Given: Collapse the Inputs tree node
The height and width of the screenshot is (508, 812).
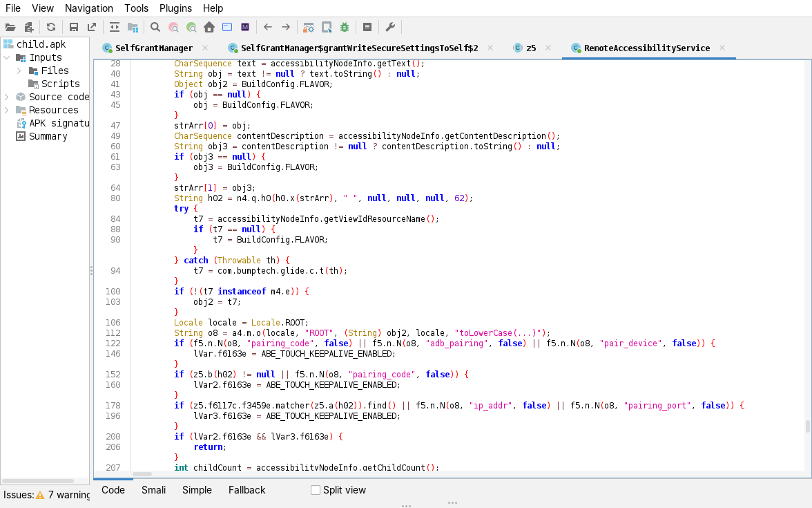Looking at the screenshot, I should 7,57.
